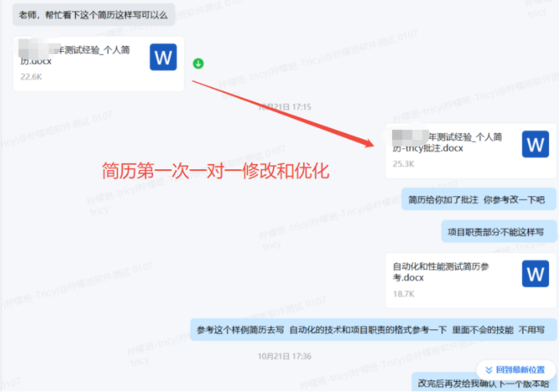559x392 pixels.
Task: Select the message 老师，帮忙看下这个简历这样写可以么
Action: coord(93,14)
